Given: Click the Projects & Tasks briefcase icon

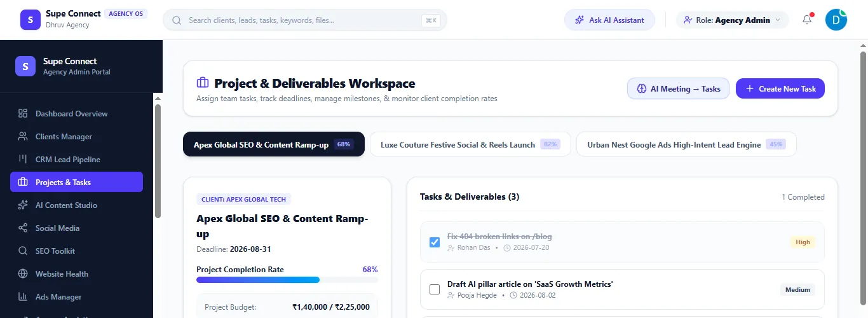Looking at the screenshot, I should [23, 183].
